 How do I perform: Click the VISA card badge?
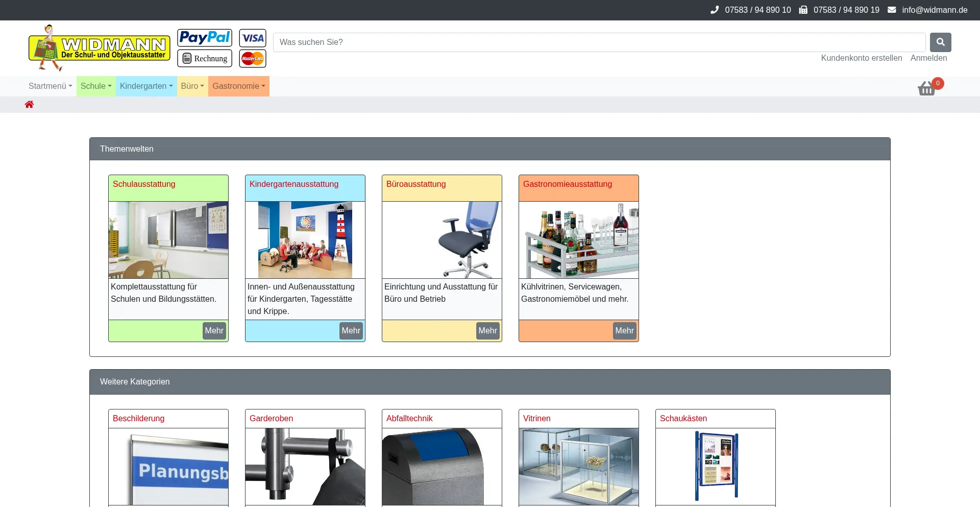tap(253, 38)
